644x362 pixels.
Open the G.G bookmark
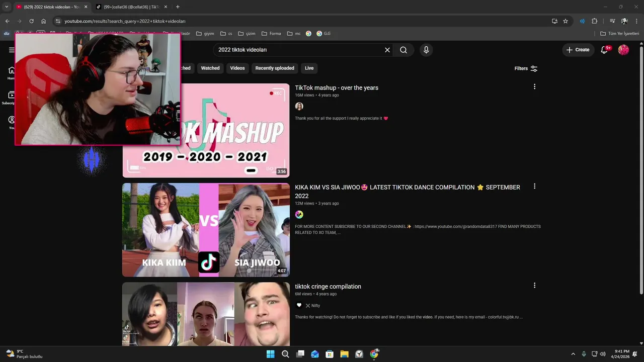click(323, 34)
